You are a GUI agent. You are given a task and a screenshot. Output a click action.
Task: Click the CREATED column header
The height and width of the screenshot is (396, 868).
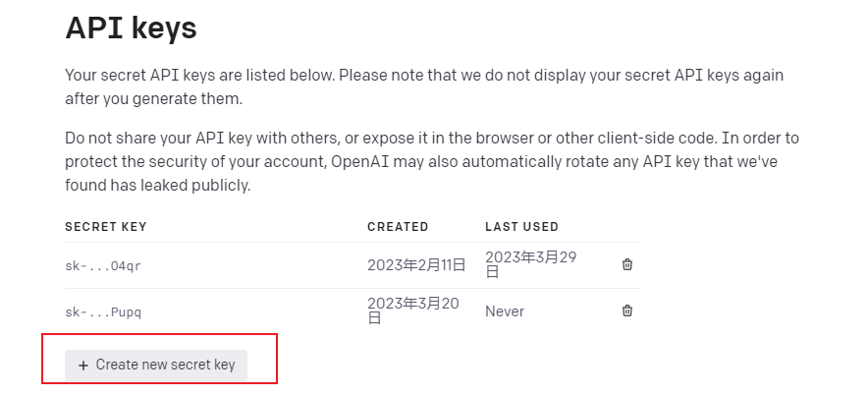398,227
